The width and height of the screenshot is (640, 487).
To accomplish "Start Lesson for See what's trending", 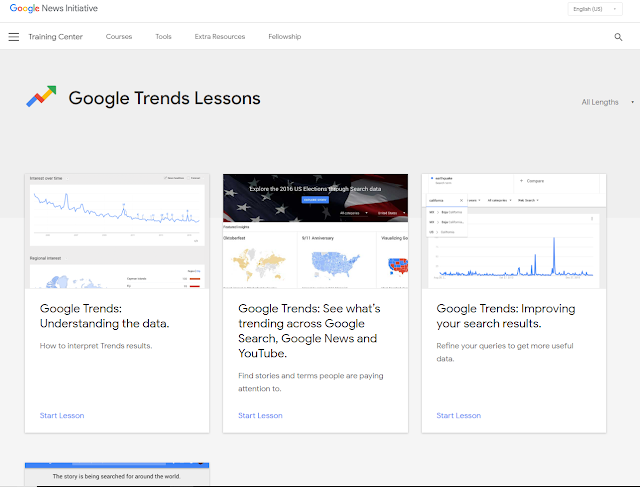I will tap(260, 416).
